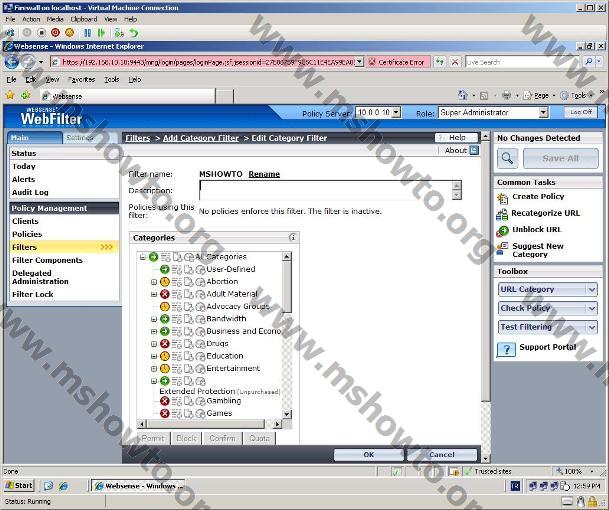Click yellow clock icon beside Abortion
Screen dimensions: 609x510
[x=165, y=282]
